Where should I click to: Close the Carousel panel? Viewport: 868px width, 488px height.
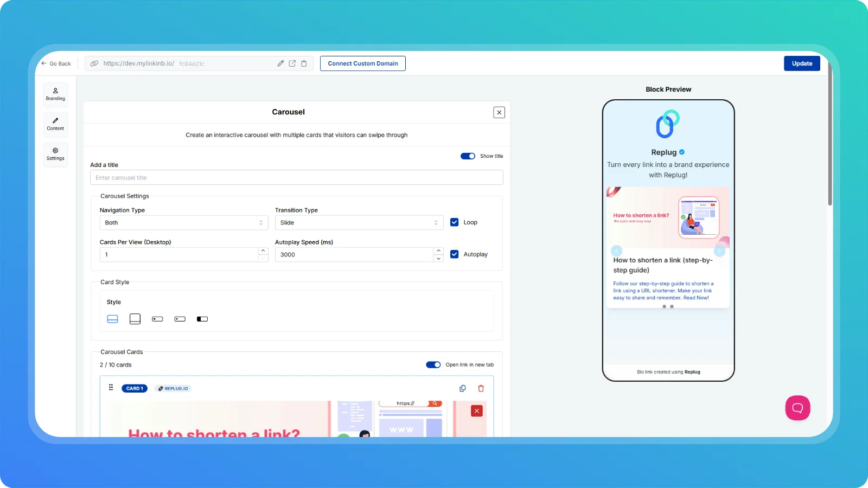click(x=499, y=112)
